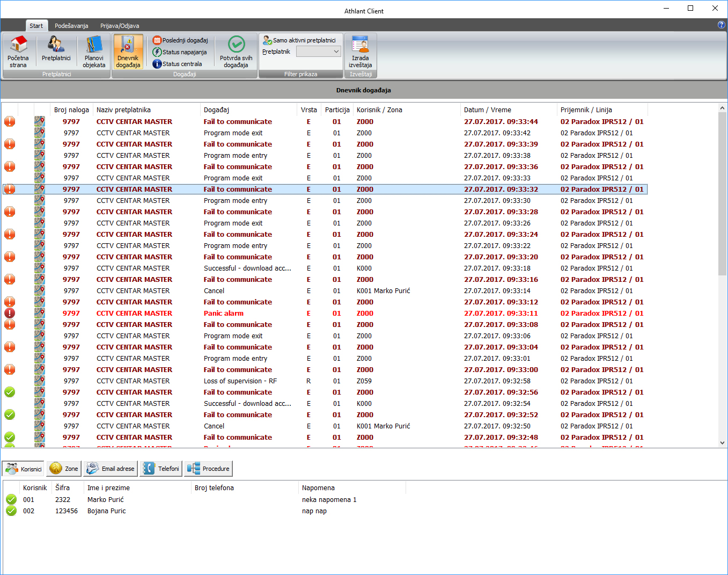Click scrollbar down arrow in event log
Viewport: 728px width, 575px height.
(x=722, y=443)
